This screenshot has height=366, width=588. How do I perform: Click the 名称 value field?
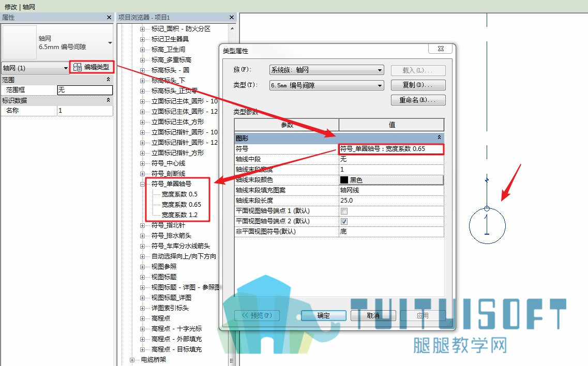click(85, 111)
